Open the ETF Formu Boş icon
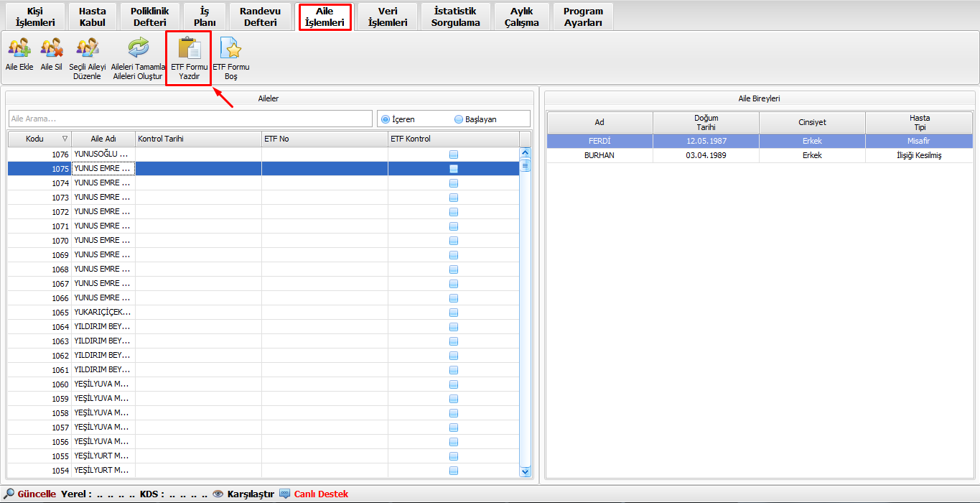Image resolution: width=980 pixels, height=503 pixels. [230, 49]
